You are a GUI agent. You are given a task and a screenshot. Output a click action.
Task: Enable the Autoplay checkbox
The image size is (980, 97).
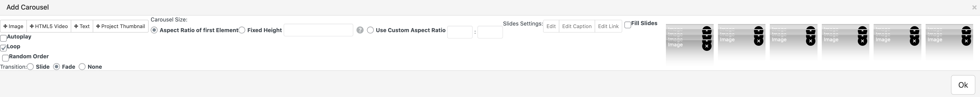3,38
